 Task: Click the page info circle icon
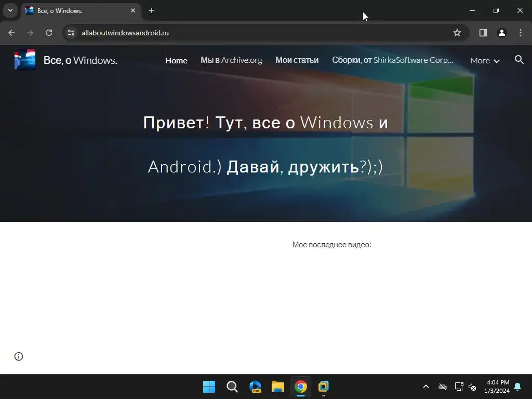19,356
